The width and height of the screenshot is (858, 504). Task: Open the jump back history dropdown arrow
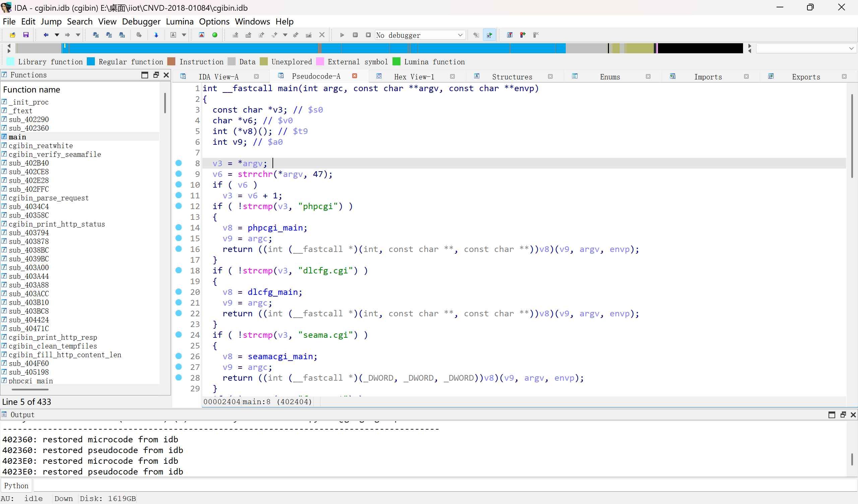pos(57,35)
